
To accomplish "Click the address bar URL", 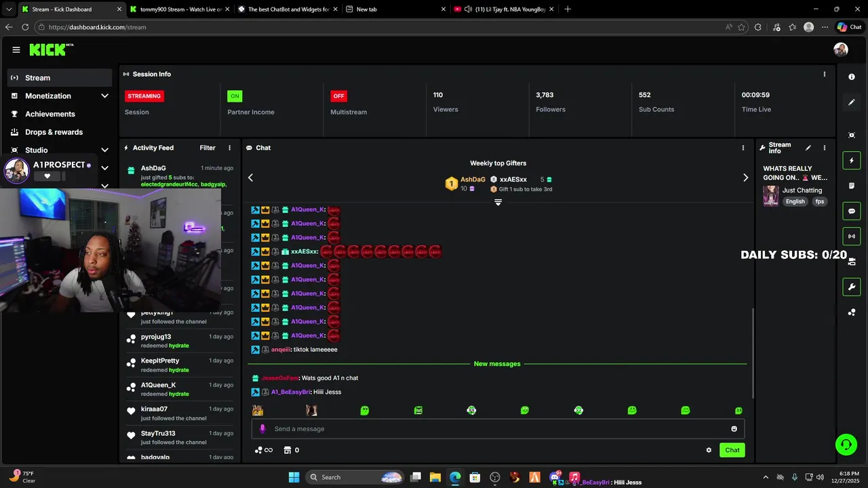I will (97, 27).
